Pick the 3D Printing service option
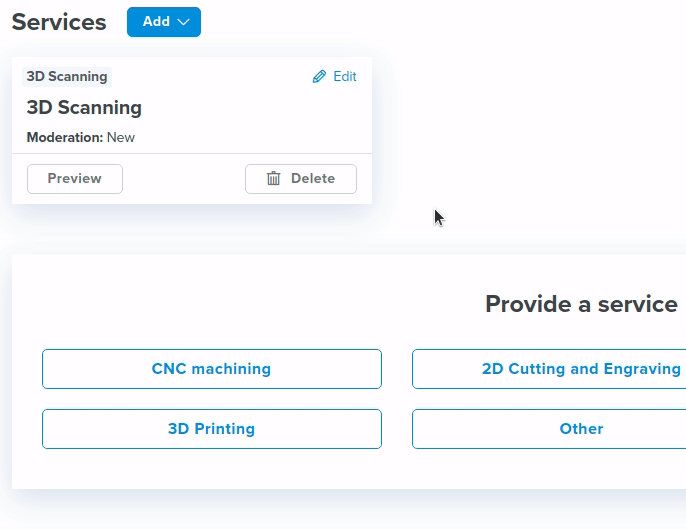686x529 pixels. pos(211,429)
